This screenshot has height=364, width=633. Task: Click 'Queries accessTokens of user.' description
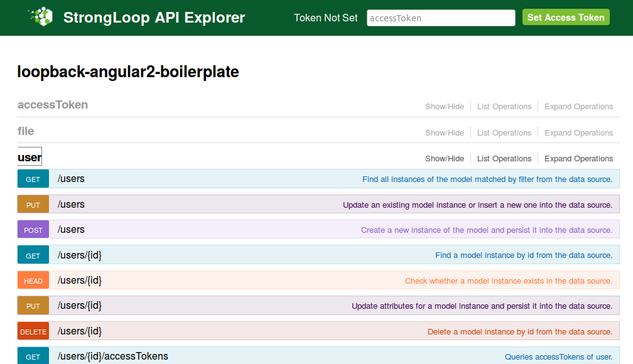coord(559,356)
